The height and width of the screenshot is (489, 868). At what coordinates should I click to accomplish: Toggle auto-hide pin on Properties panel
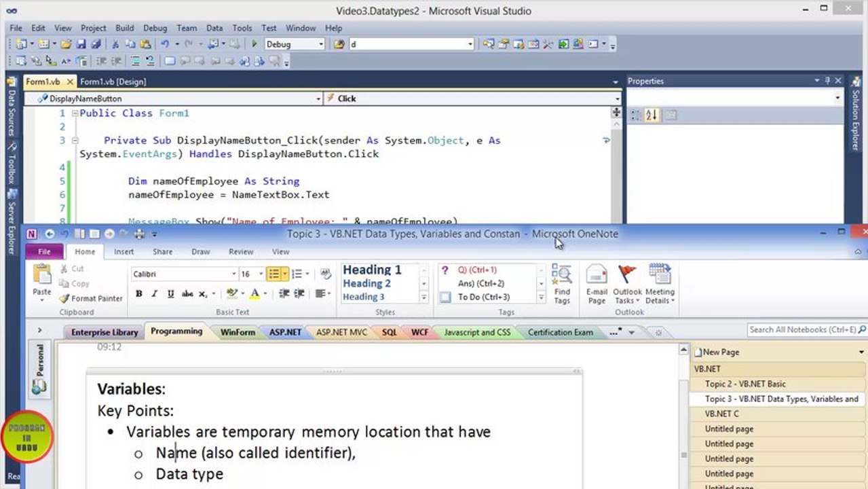827,81
